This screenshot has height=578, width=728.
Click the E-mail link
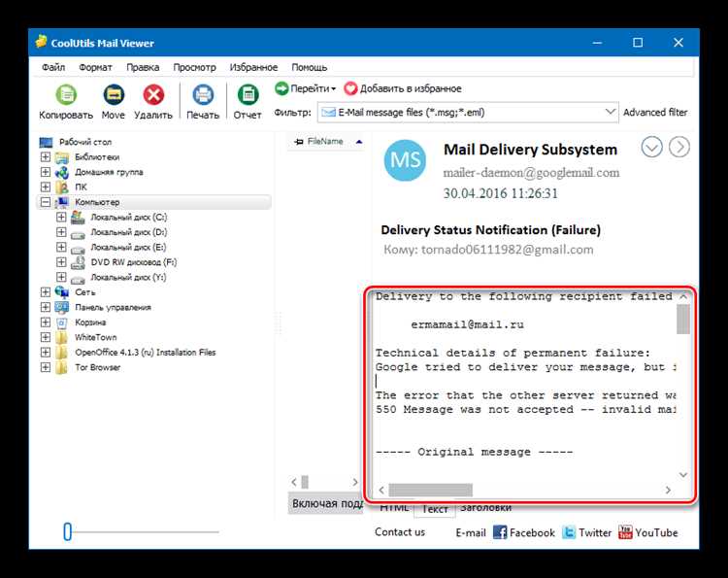click(471, 533)
